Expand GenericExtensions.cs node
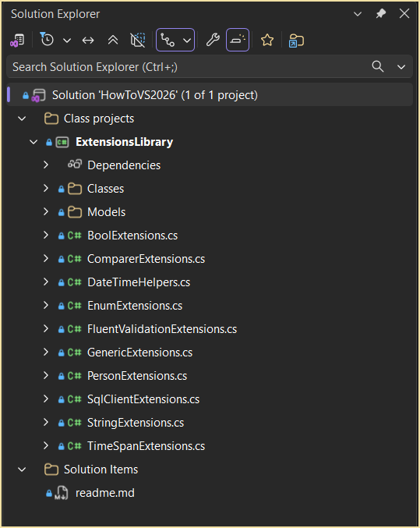The image size is (420, 528). coord(46,353)
